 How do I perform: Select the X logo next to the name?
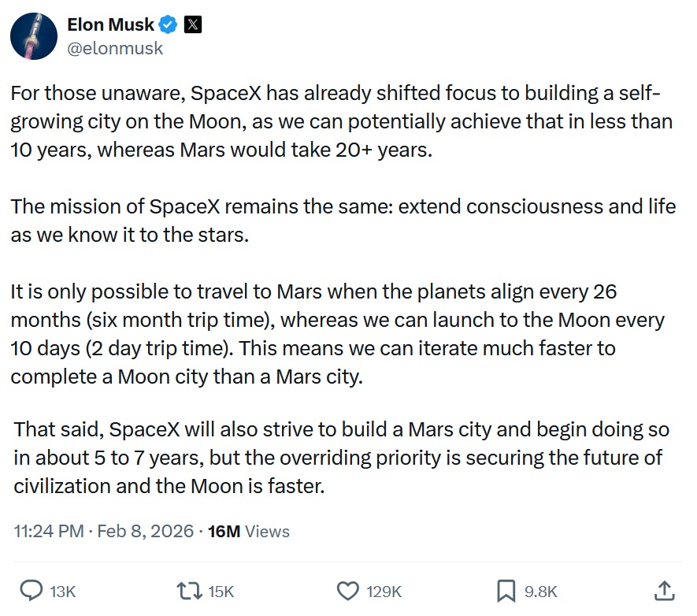[x=191, y=24]
